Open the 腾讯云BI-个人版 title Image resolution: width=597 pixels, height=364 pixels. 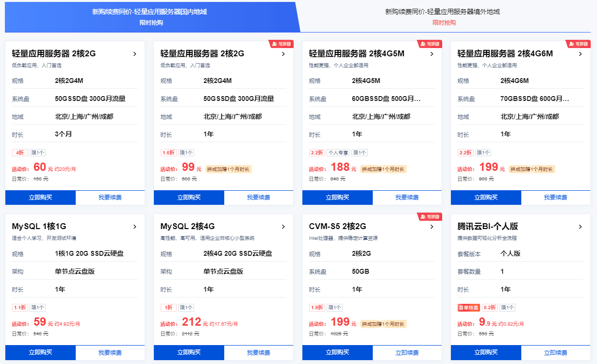coord(488,226)
